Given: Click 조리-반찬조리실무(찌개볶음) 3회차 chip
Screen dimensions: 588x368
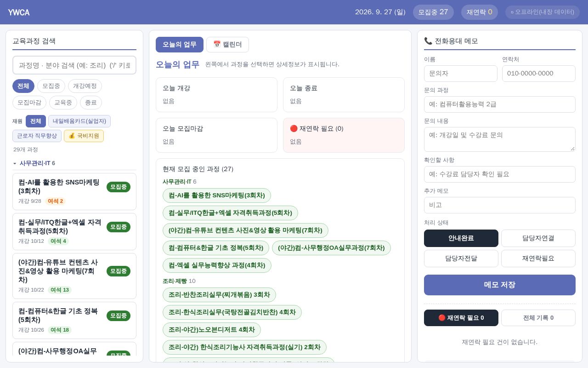Looking at the screenshot, I should click(x=219, y=295).
